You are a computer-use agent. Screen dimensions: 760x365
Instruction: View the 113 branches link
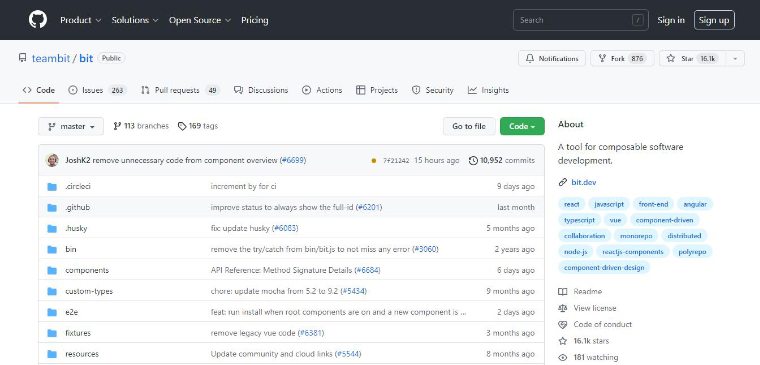pos(141,126)
